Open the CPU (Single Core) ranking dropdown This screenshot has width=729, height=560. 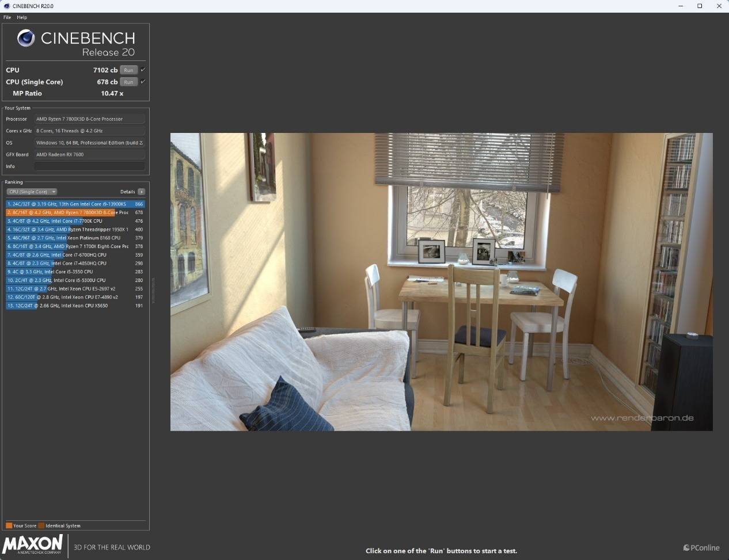click(x=32, y=192)
